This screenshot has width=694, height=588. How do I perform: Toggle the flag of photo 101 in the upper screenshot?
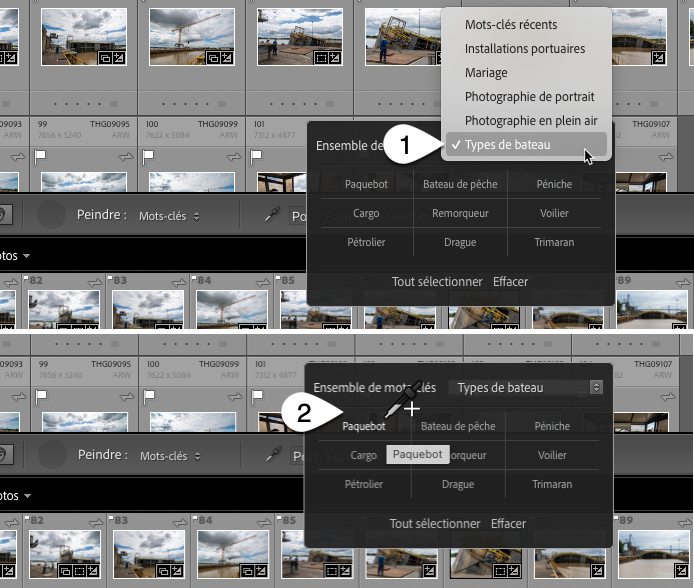point(256,156)
